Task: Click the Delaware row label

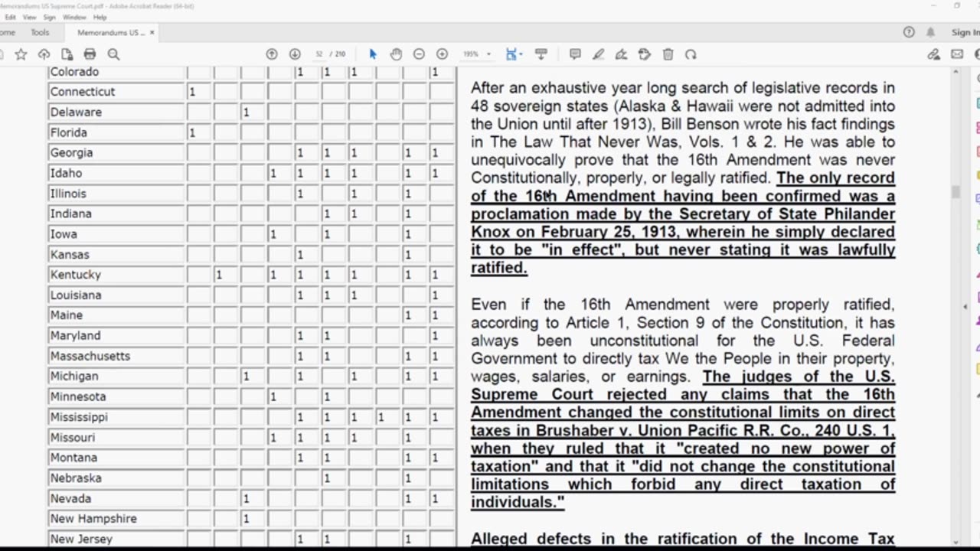Action: coord(76,112)
